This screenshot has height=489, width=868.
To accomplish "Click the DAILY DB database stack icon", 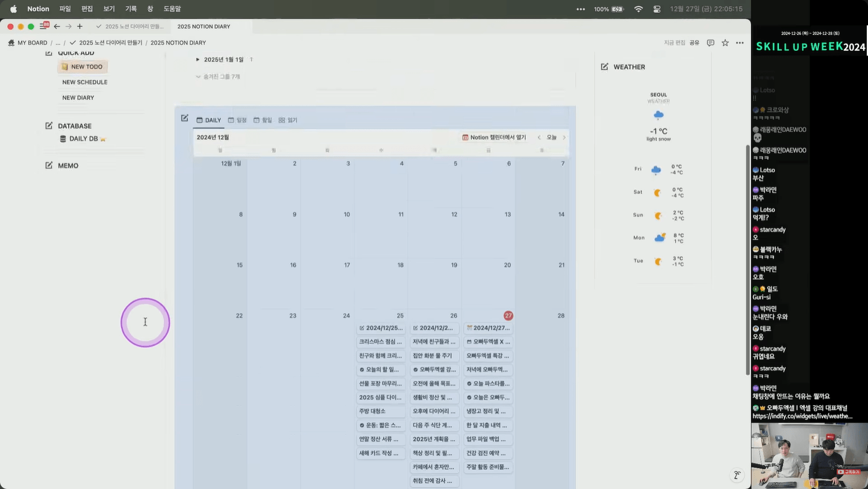I will click(63, 139).
